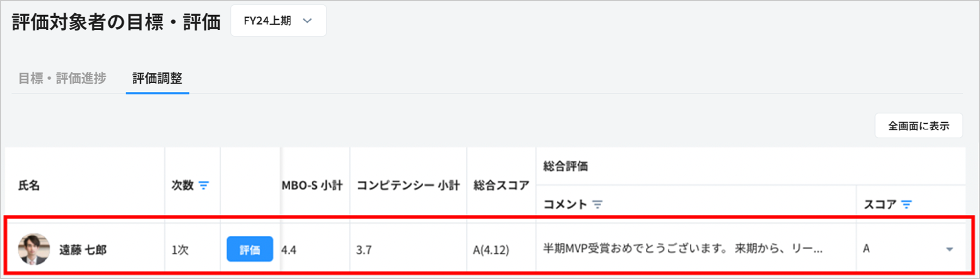Click the 3.7 competency subtotal cell

364,250
